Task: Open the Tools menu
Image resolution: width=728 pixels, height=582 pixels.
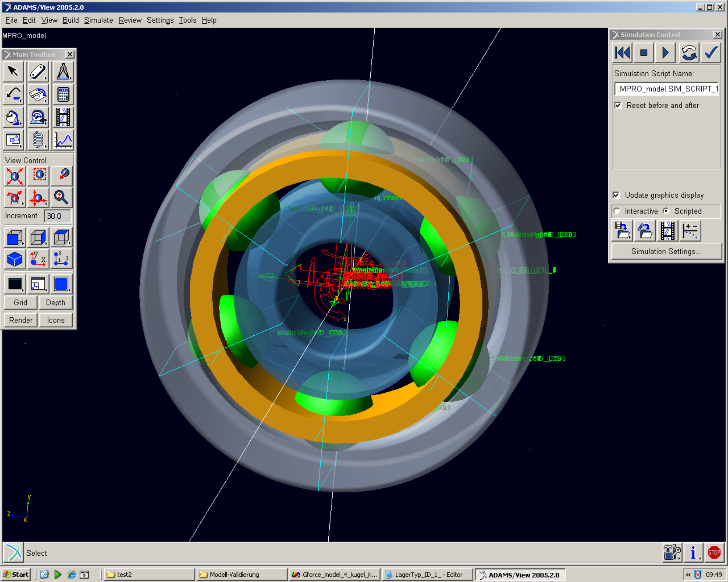Action: (188, 20)
